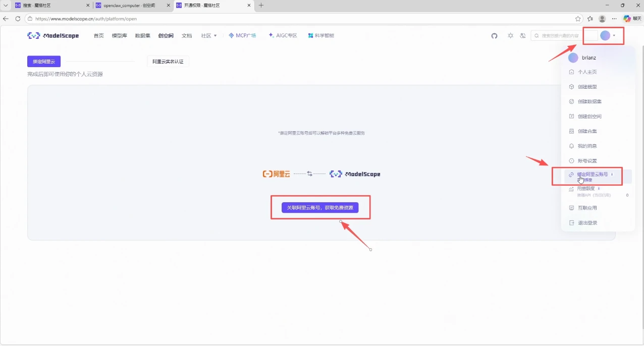Open ModelScope's GitHub page via GitHub icon
The width and height of the screenshot is (644, 346).
(494, 35)
